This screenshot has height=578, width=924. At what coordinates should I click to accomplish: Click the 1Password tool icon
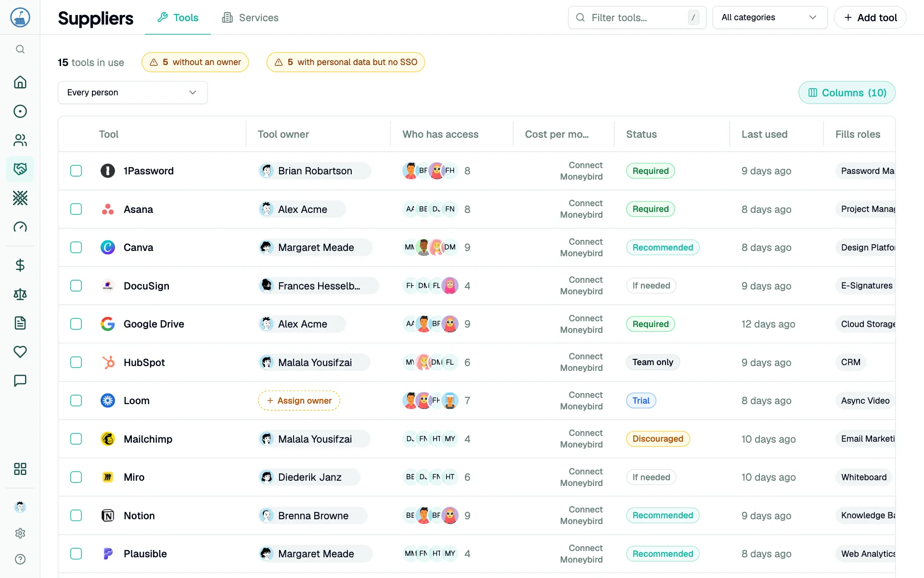(x=108, y=171)
